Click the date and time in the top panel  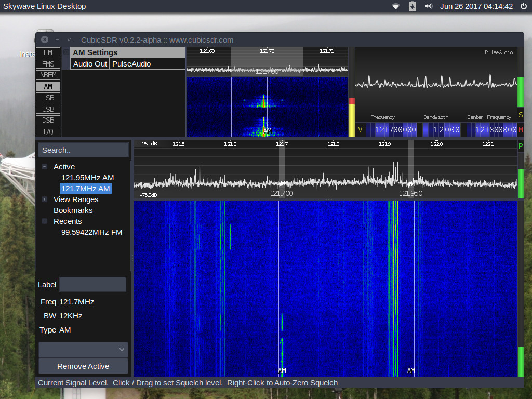[x=476, y=7]
